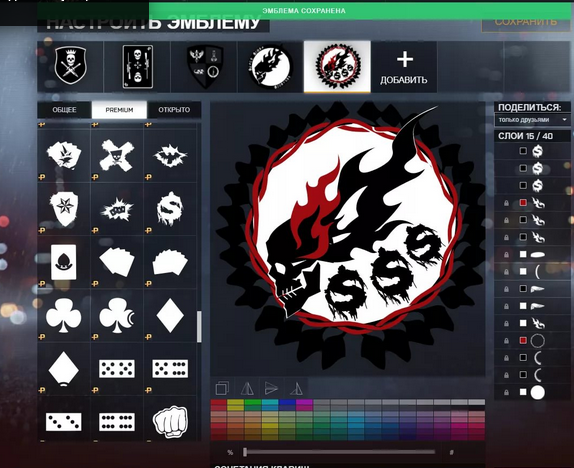
Task: Select the torn cards with star shape
Action: [x=64, y=156]
